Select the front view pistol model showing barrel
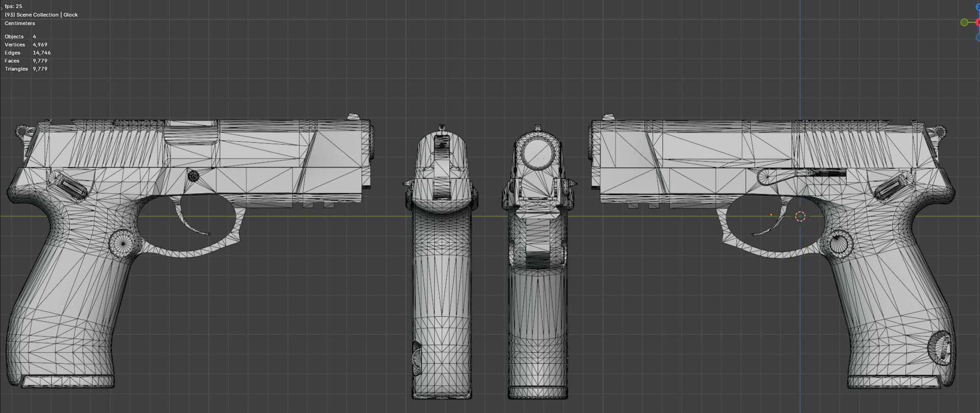Image resolution: width=980 pixels, height=413 pixels. pyautogui.click(x=538, y=262)
